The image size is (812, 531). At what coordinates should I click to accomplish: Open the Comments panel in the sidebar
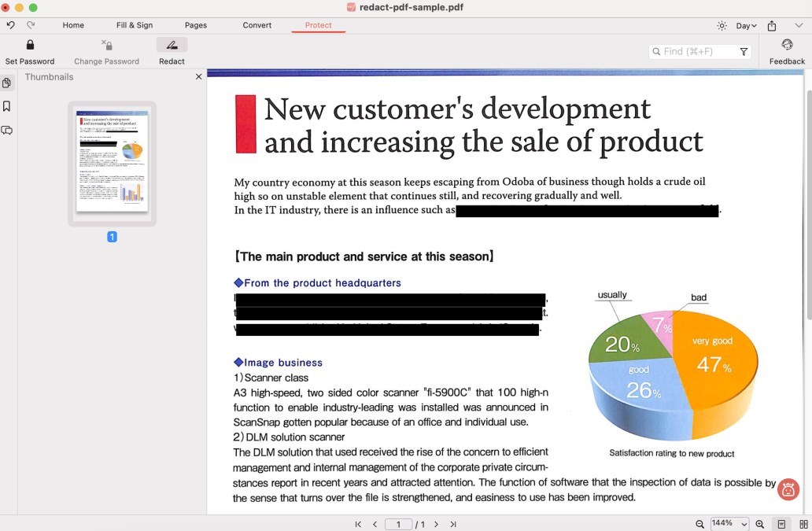point(7,130)
